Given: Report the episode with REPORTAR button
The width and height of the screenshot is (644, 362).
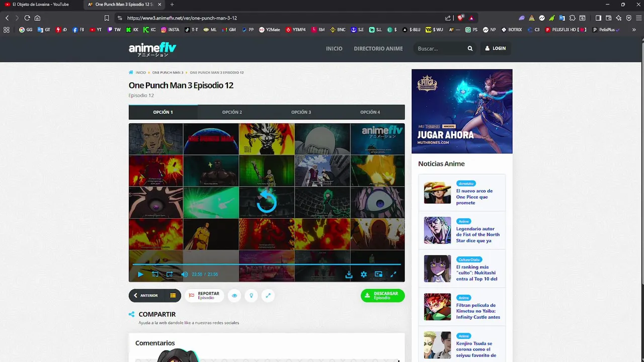Looking at the screenshot, I should [204, 296].
